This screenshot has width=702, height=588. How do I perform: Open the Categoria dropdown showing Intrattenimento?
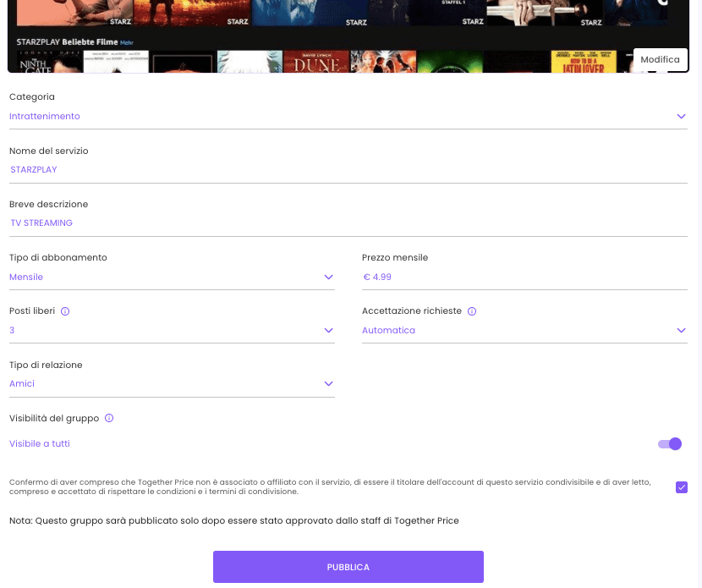(348, 117)
